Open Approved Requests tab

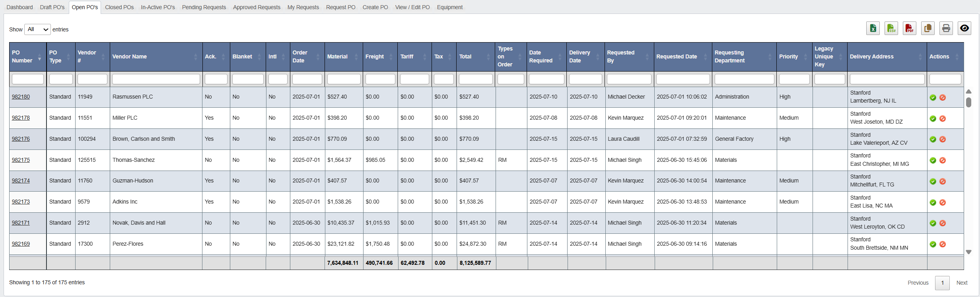[257, 7]
